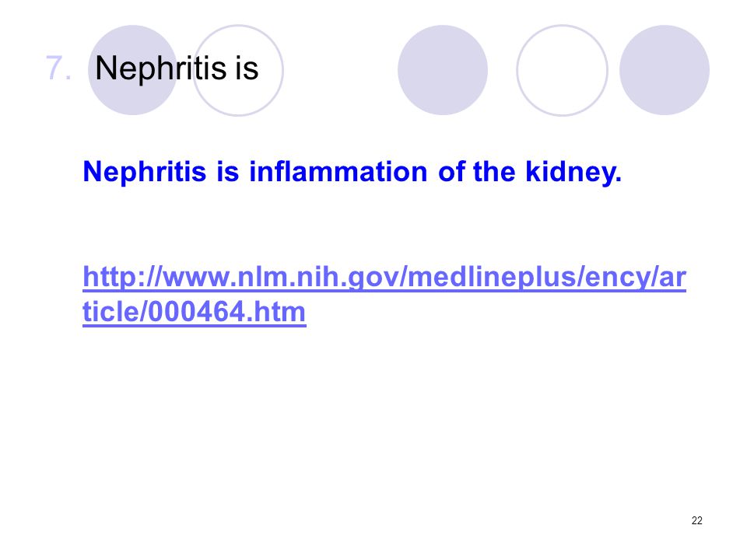Click the 'ticle/000464.htm' link line

point(194,312)
